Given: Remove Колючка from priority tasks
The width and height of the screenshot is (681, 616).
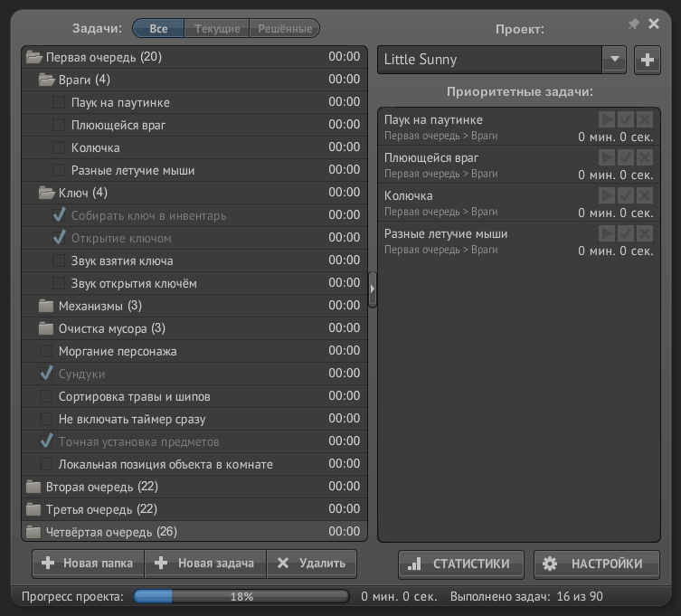Looking at the screenshot, I should 644,195.
